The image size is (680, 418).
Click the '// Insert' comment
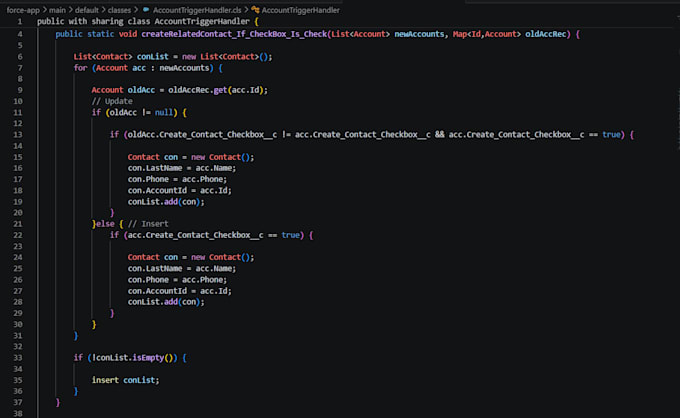(x=148, y=224)
